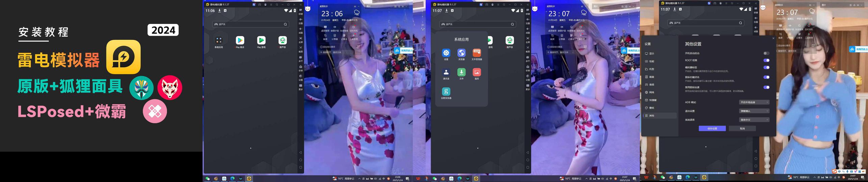This screenshot has height=182, width=868.
Task: Launch the 通讯录 contacts app
Action: pos(446,72)
